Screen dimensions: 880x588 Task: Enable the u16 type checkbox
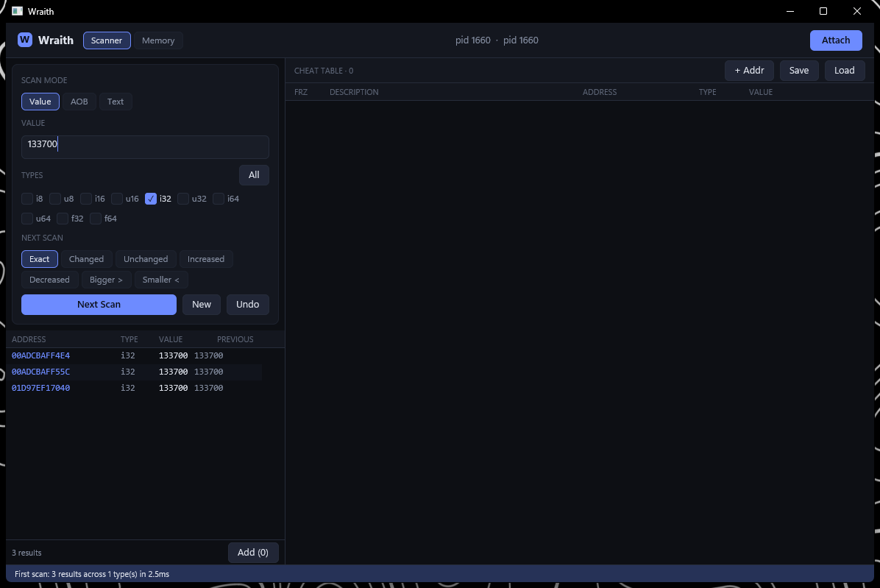click(x=117, y=199)
